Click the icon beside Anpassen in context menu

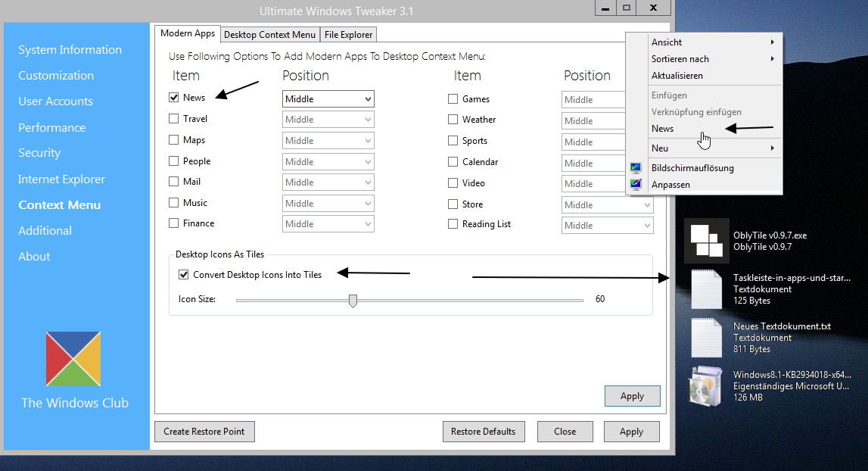tap(636, 185)
